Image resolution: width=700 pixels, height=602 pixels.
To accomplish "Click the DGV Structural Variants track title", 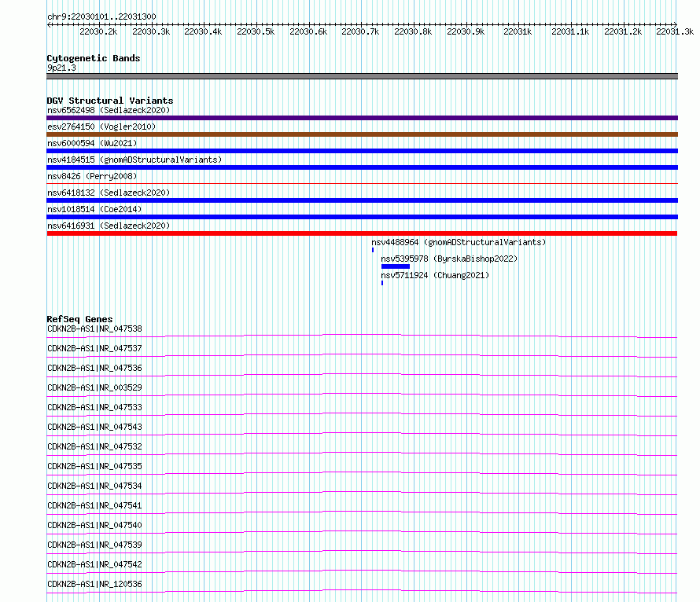I will (x=110, y=101).
